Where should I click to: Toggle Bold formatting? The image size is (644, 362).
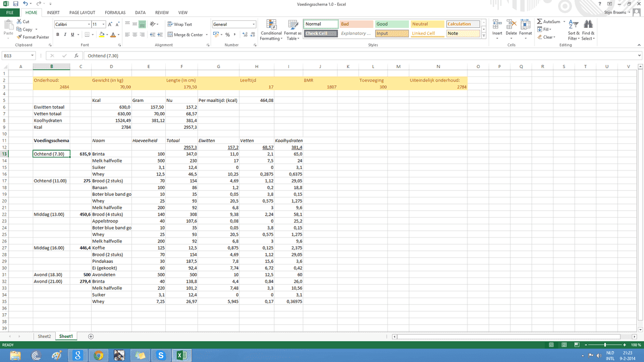point(57,35)
